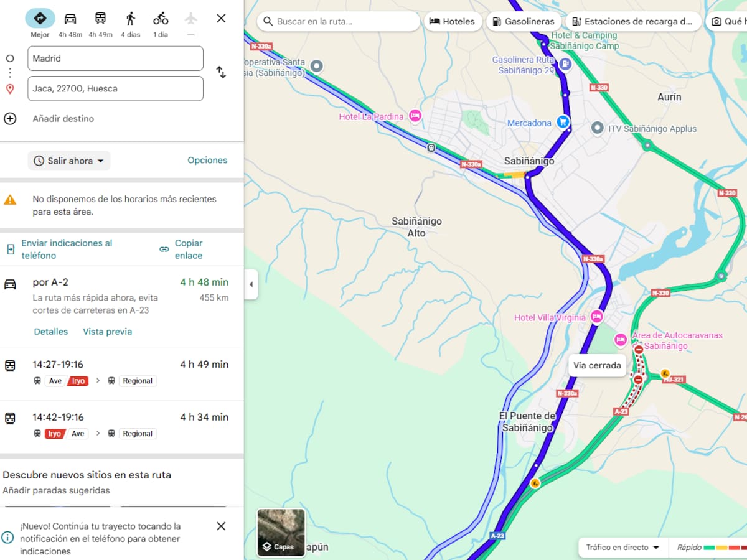Choose the public transit mode icon
The width and height of the screenshot is (747, 560).
[100, 19]
